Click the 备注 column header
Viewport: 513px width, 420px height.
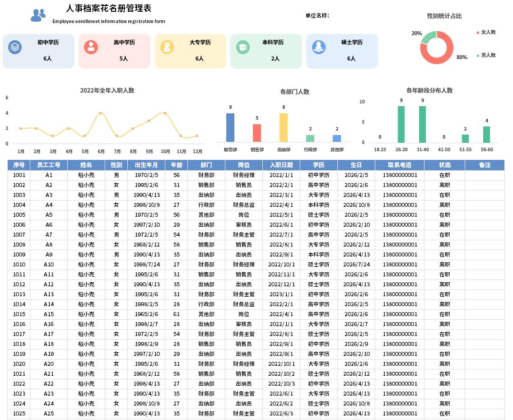[485, 165]
